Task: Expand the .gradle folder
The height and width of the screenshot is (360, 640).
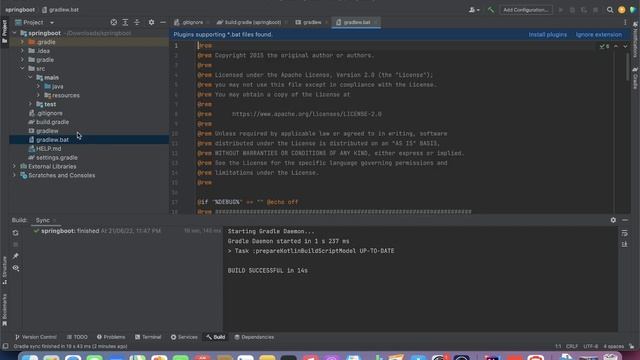Action: click(22, 42)
